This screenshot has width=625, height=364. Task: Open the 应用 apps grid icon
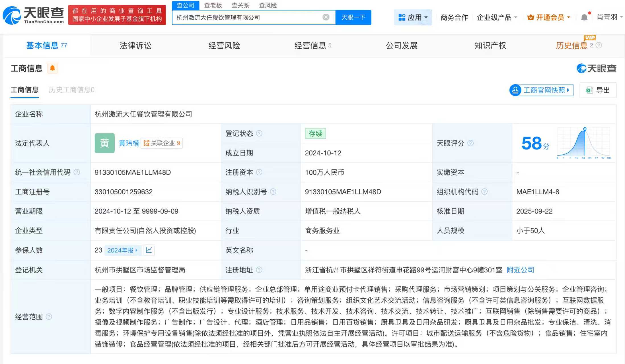(x=402, y=17)
